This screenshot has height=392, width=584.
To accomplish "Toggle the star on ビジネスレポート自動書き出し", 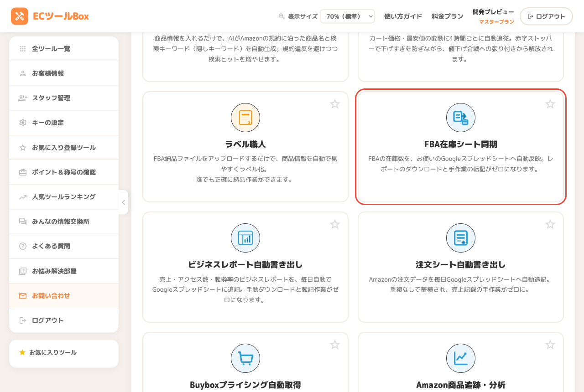I will (x=335, y=224).
